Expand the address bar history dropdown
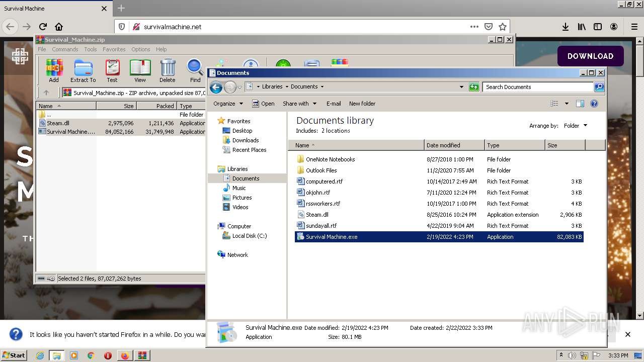644x362 pixels. click(461, 87)
